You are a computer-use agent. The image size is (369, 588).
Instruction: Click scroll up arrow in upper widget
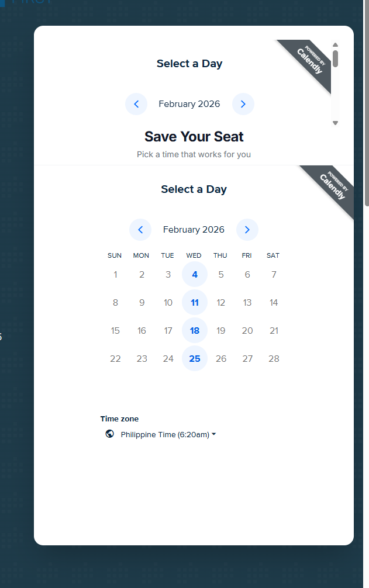335,45
